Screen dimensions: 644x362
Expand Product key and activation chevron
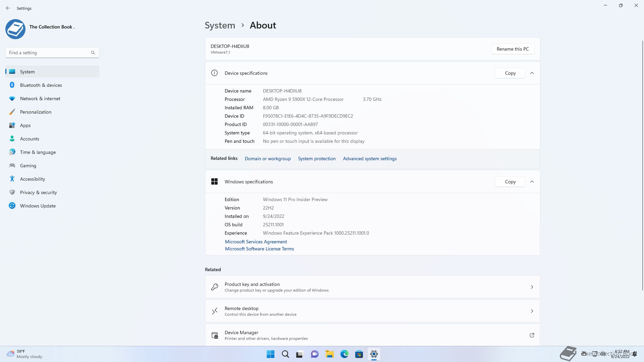532,287
